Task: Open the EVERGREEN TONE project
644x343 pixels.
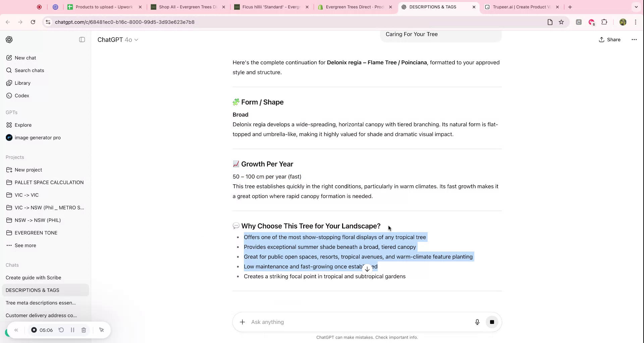Action: tap(36, 232)
